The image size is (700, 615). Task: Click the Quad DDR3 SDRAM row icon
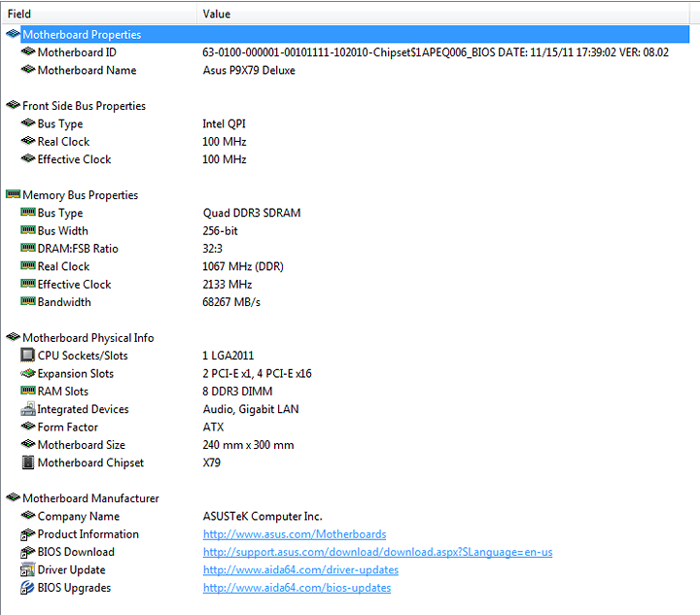(27, 212)
